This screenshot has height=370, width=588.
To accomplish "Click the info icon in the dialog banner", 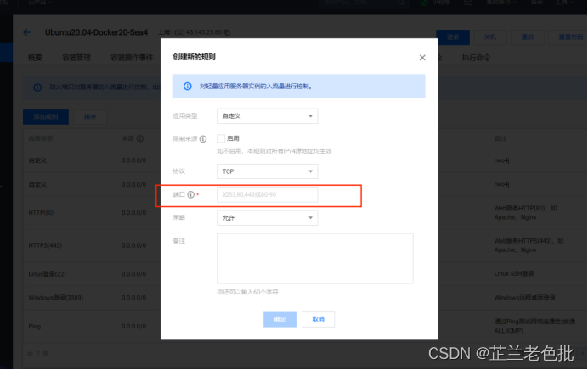I will pos(187,86).
